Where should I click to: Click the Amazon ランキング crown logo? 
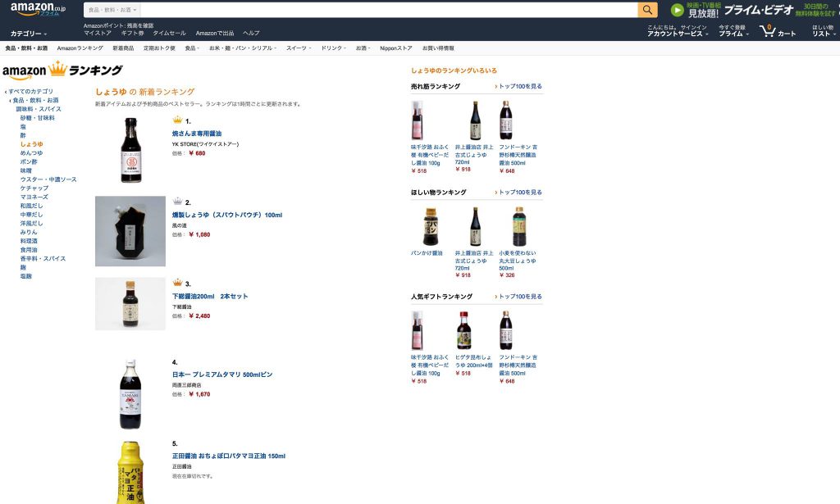62,70
